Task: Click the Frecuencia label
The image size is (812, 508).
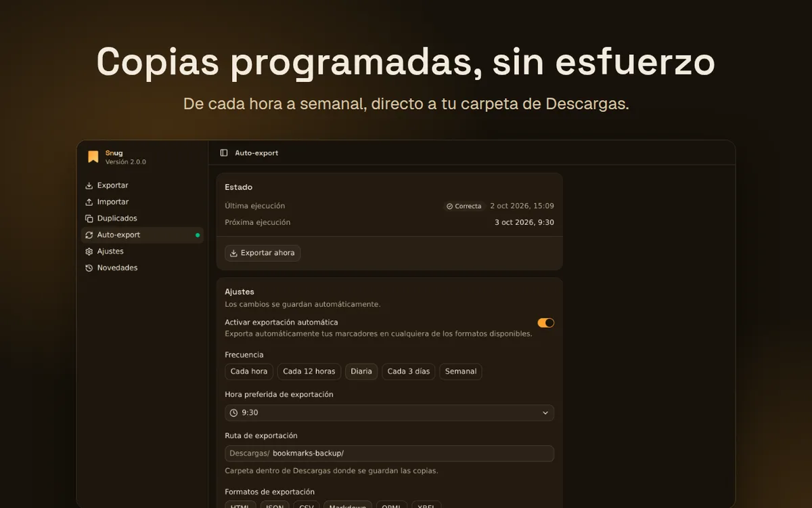Action: (x=244, y=355)
